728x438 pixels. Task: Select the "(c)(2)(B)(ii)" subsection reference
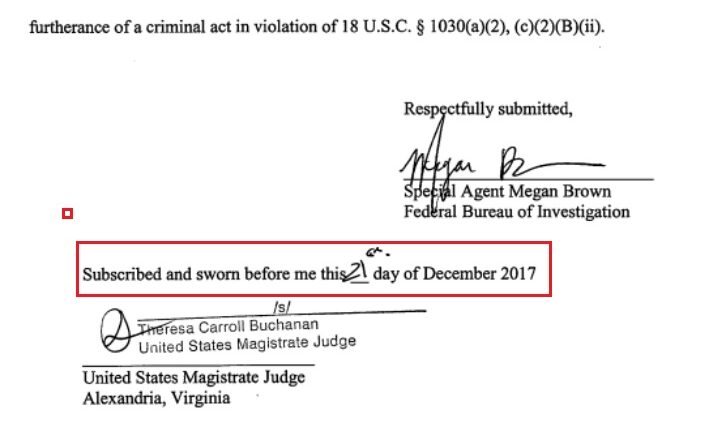coord(571,26)
